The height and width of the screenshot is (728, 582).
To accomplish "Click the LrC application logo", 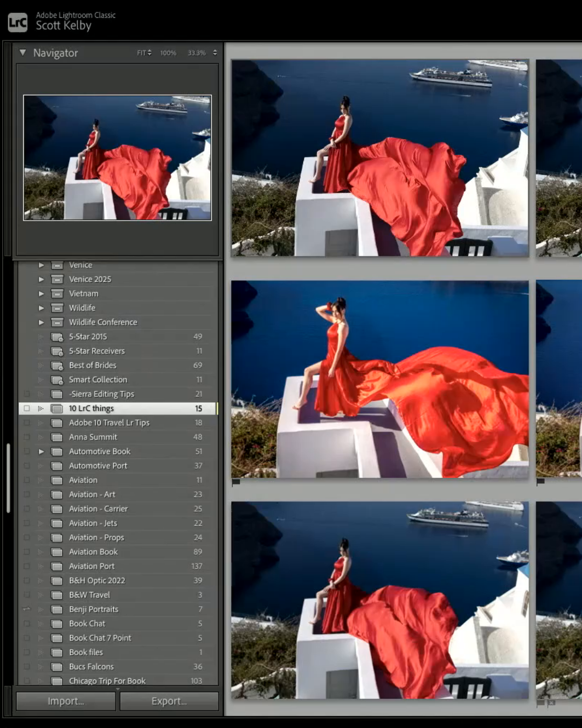I will click(x=18, y=22).
